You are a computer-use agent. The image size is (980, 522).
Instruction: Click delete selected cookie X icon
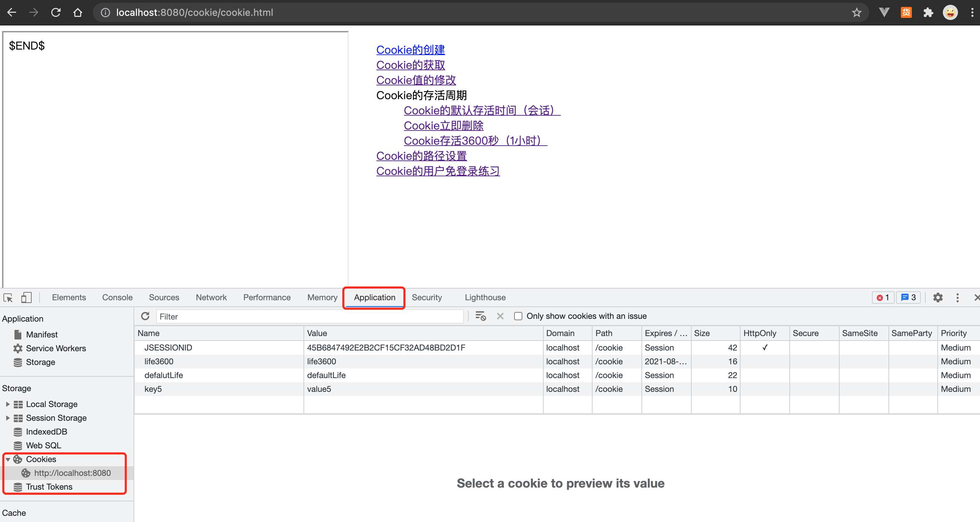(500, 316)
